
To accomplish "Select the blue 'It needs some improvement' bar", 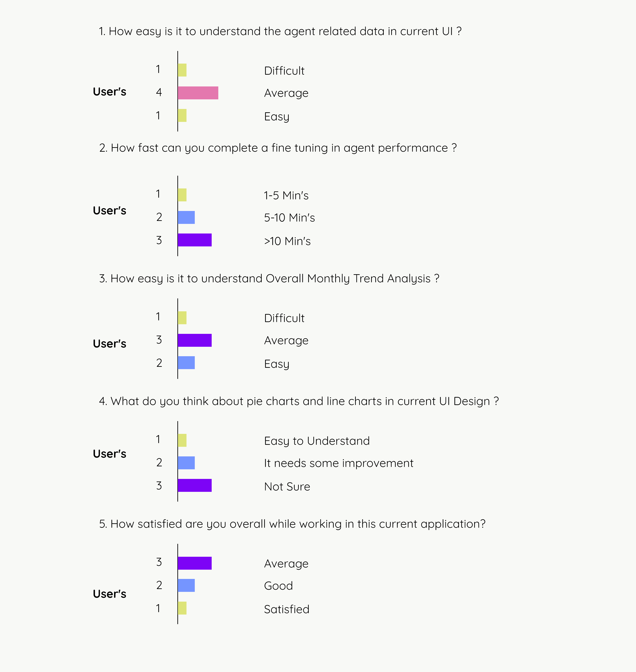I will point(186,463).
